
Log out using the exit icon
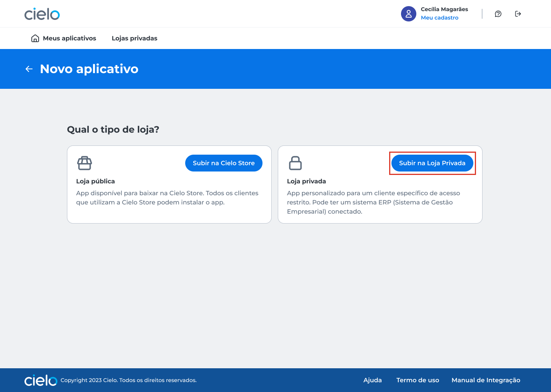(x=518, y=14)
